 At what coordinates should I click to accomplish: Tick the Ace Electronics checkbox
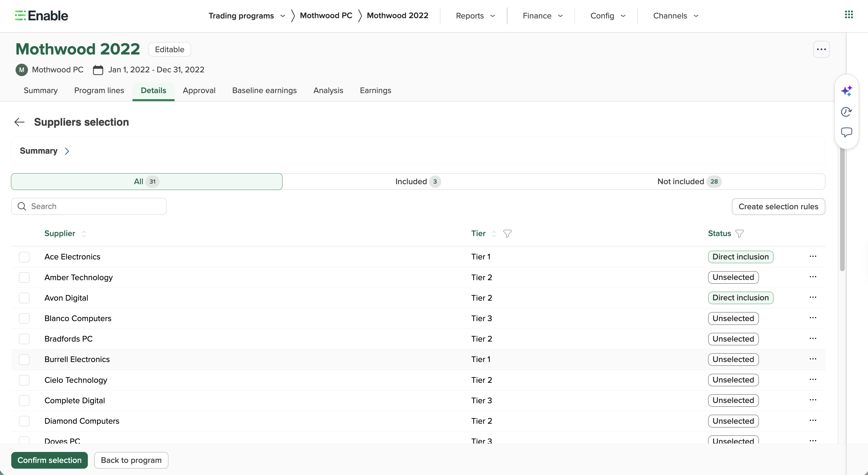(24, 257)
